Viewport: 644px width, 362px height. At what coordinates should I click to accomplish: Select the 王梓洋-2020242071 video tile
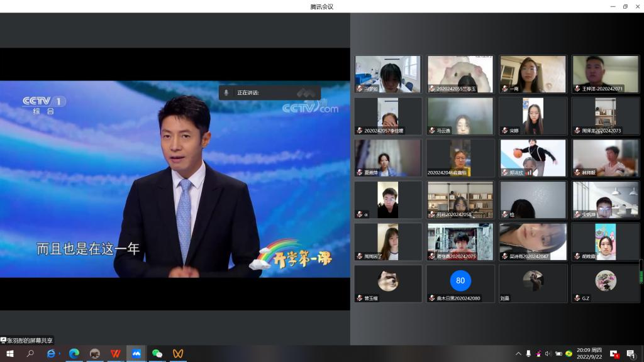point(605,74)
